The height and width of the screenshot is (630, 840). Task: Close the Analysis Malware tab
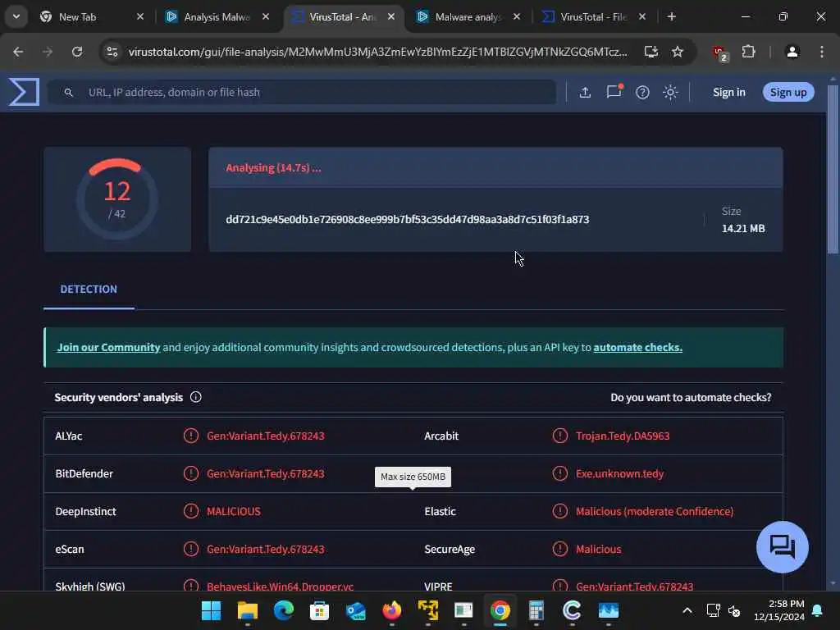click(x=266, y=16)
